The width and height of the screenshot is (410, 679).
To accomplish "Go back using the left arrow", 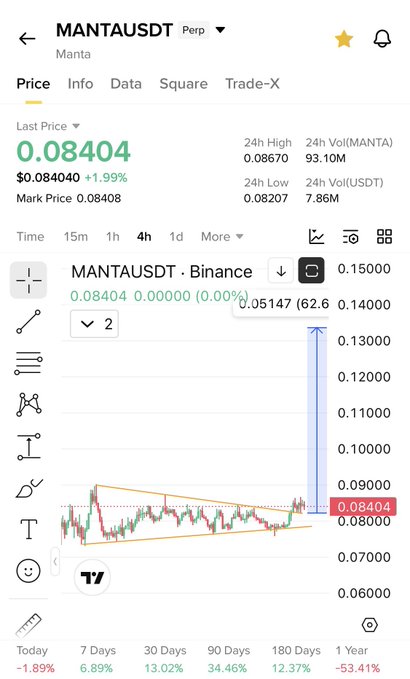I will pyautogui.click(x=27, y=39).
